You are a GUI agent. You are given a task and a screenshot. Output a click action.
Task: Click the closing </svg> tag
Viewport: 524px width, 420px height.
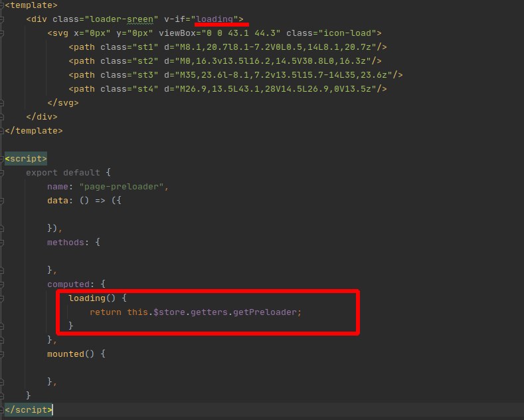point(63,103)
